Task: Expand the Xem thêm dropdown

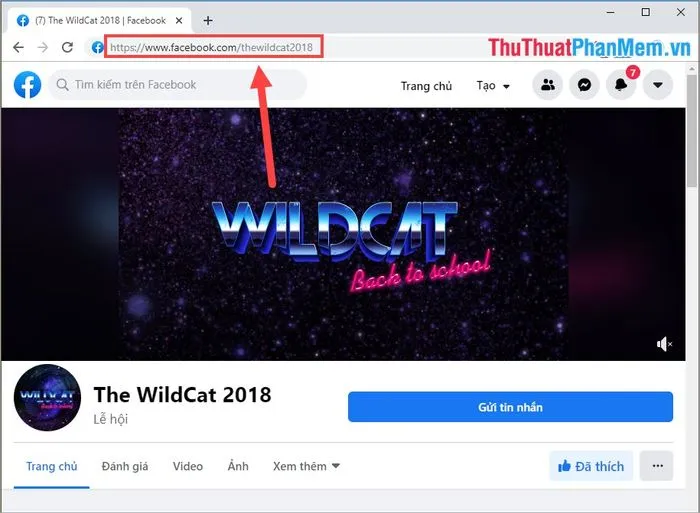Action: tap(306, 466)
